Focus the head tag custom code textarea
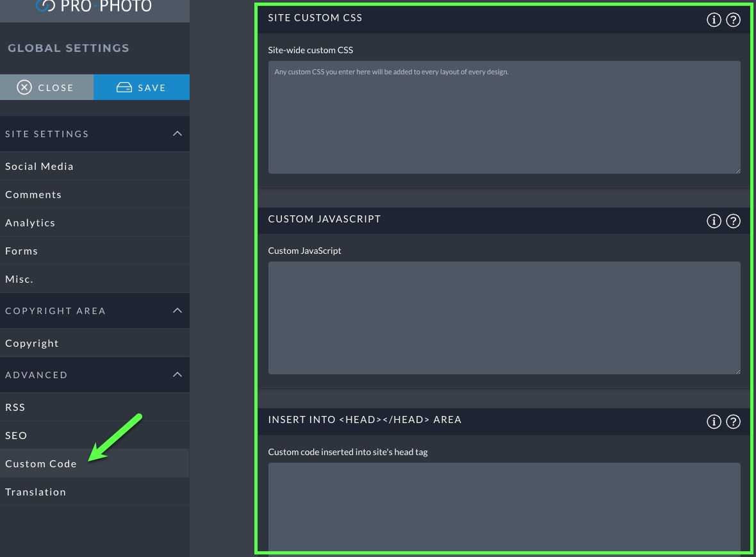The height and width of the screenshot is (557, 756). (504, 507)
